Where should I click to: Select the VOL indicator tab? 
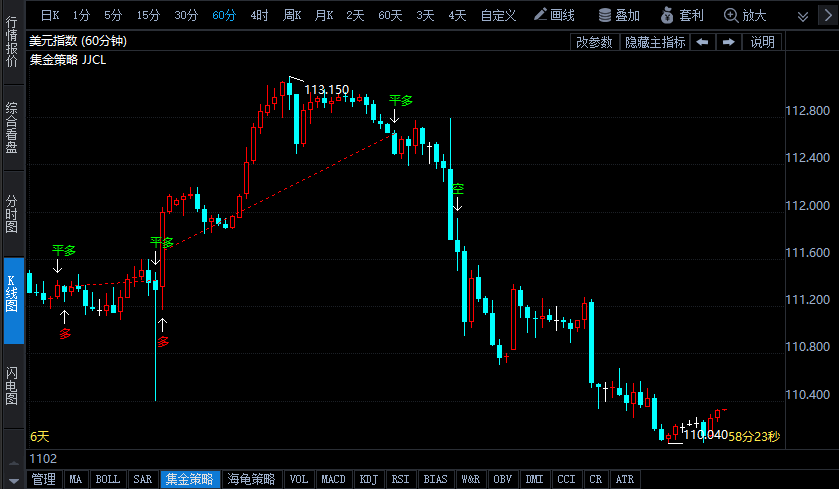[299, 479]
